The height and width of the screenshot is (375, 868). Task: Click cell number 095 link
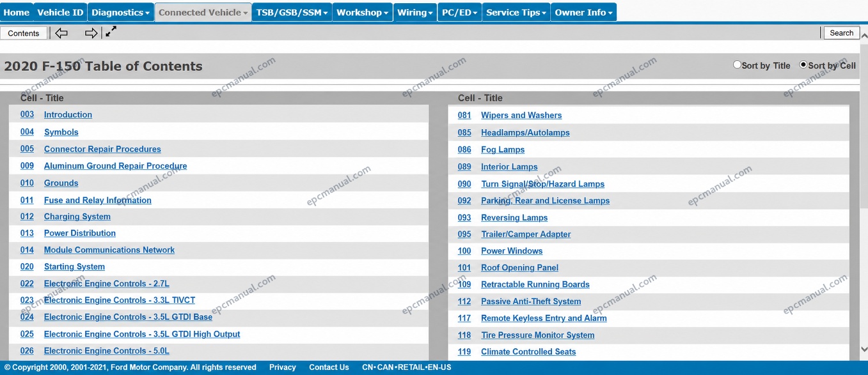coord(464,234)
